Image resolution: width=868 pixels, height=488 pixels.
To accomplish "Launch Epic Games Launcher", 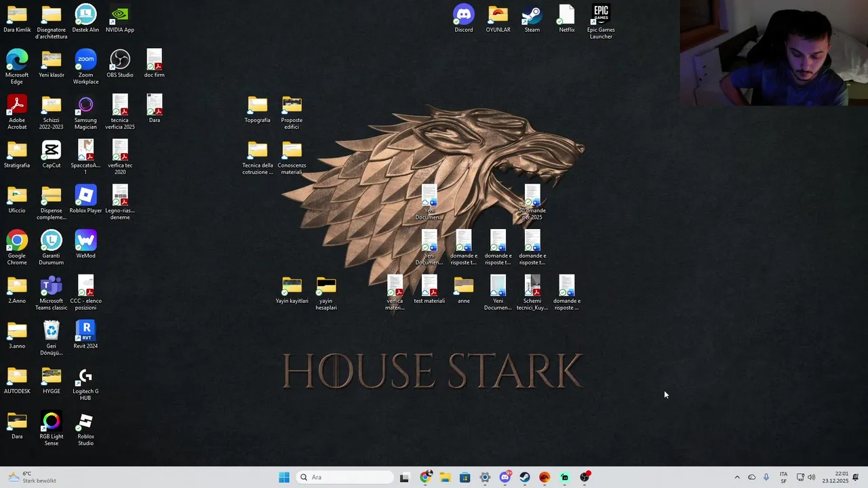I will tap(601, 22).
